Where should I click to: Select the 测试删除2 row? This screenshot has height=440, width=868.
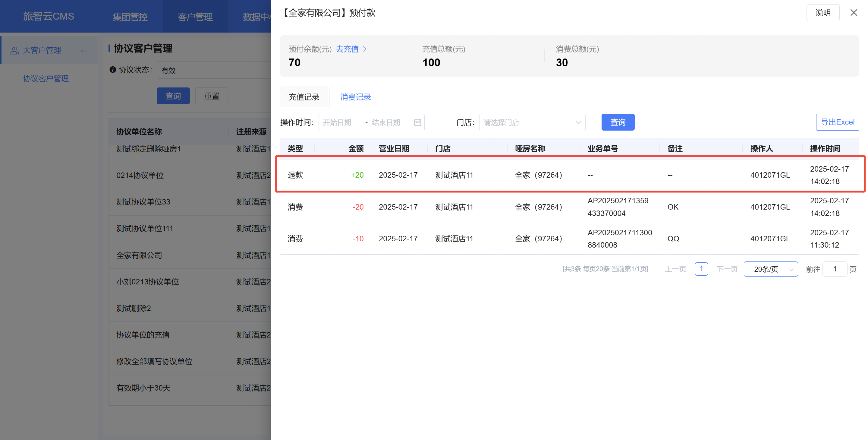point(190,309)
